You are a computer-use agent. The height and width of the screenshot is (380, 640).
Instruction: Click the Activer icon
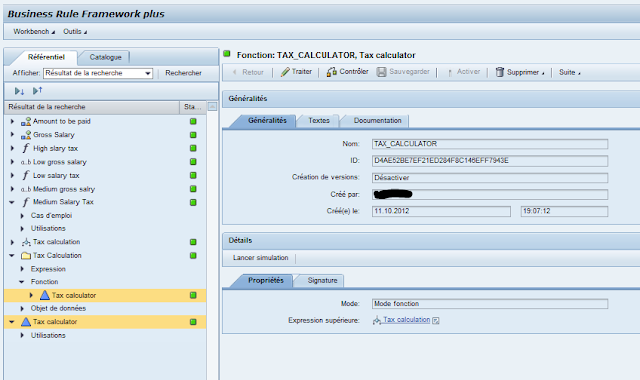point(450,72)
